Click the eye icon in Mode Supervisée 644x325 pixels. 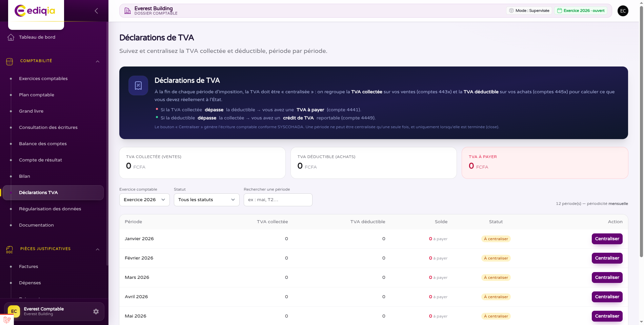[x=511, y=11]
